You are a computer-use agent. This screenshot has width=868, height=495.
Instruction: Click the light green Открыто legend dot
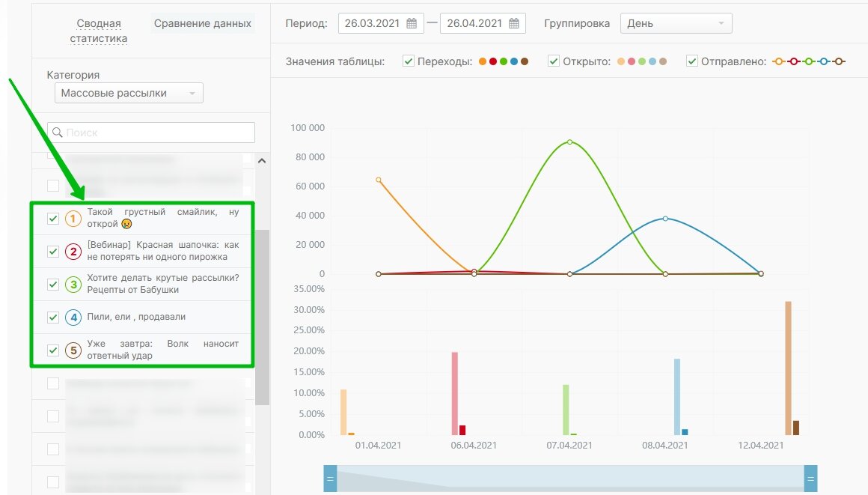click(642, 61)
